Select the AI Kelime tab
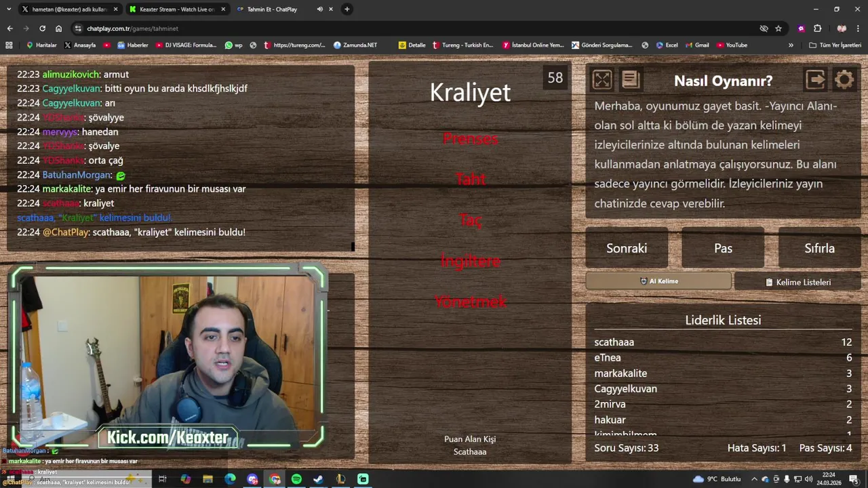 click(x=658, y=281)
